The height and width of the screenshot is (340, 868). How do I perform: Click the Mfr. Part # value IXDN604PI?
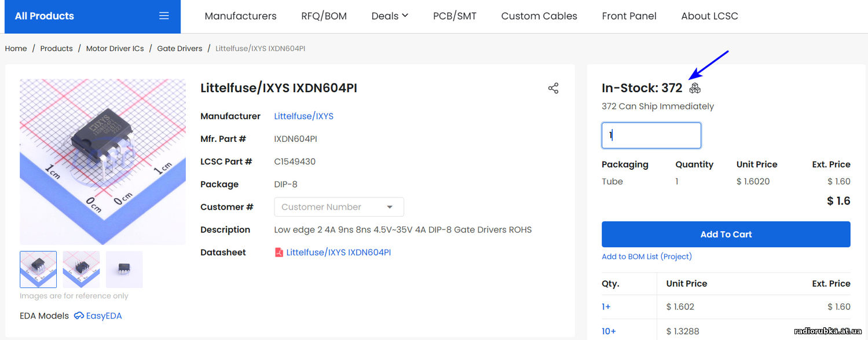[295, 139]
